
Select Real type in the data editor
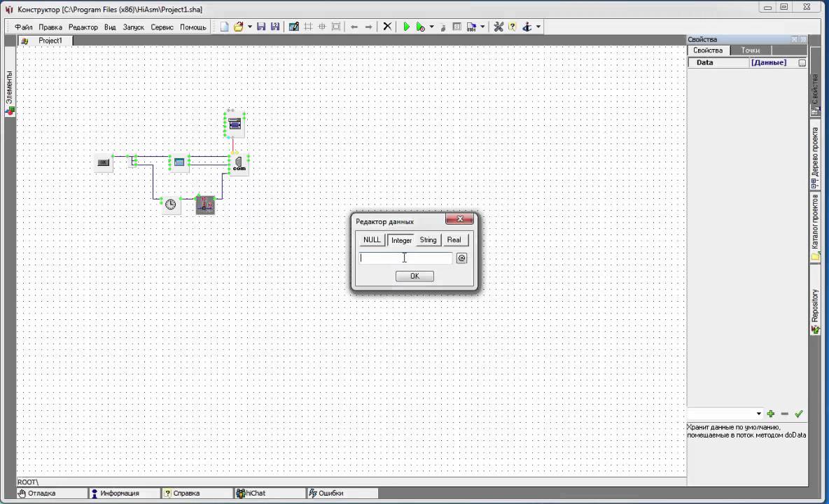click(454, 240)
